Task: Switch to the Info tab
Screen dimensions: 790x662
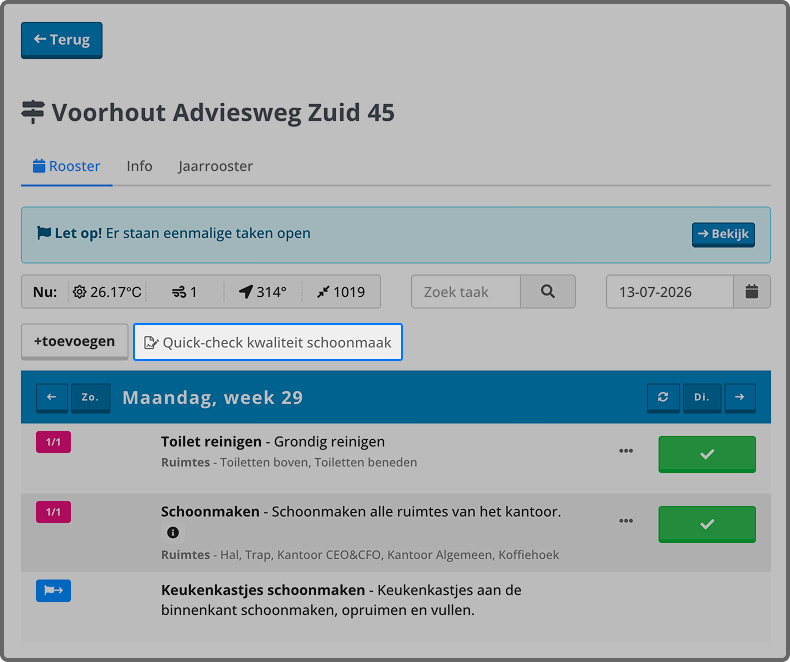Action: 139,166
